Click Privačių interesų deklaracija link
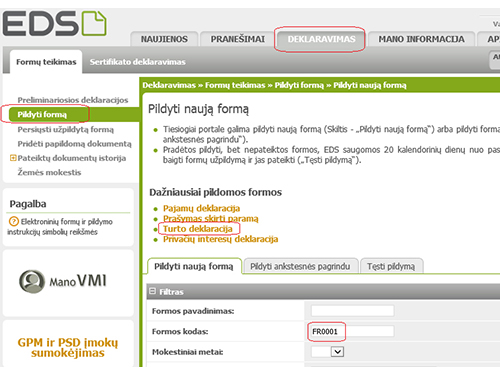This screenshot has height=375, width=500. tap(220, 239)
